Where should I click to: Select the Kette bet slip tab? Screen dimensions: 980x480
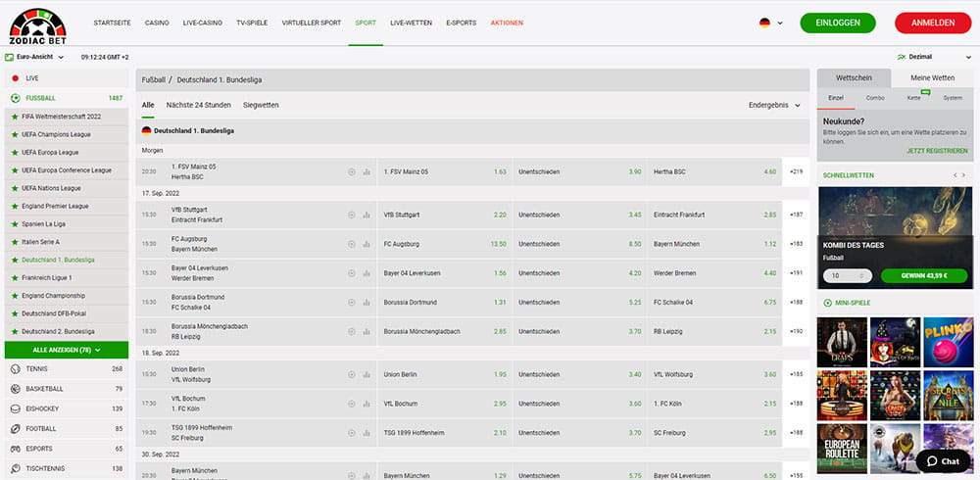click(x=913, y=98)
